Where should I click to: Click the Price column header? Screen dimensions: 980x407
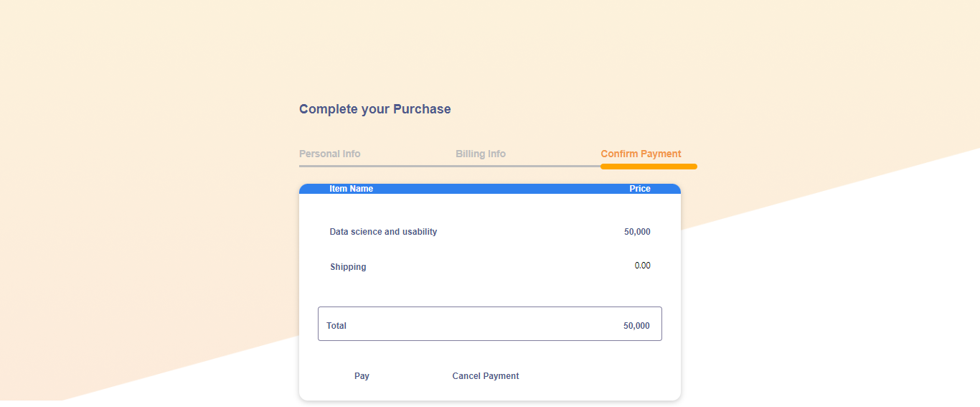[x=640, y=189]
